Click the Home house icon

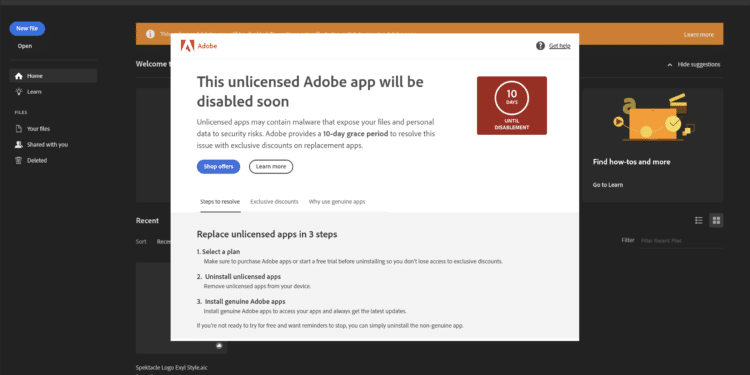pos(19,76)
